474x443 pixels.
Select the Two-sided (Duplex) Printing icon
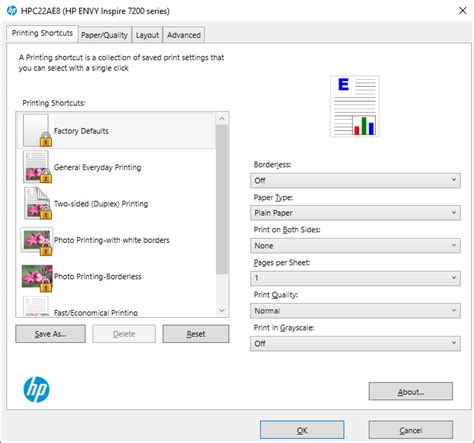pyautogui.click(x=37, y=203)
